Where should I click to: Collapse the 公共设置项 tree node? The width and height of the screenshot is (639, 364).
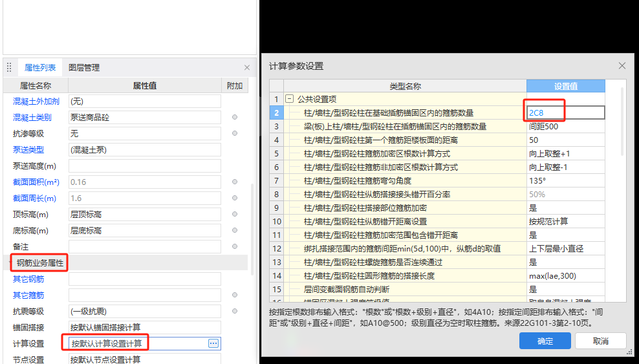click(289, 99)
